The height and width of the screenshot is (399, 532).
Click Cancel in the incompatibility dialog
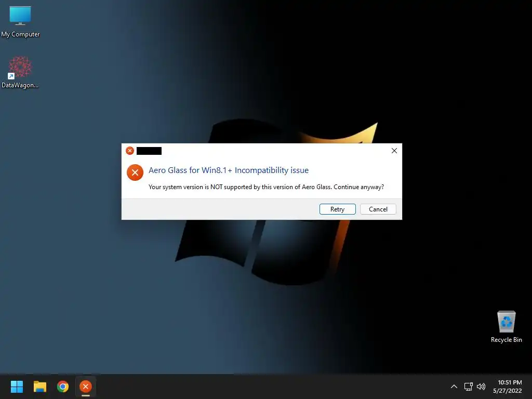coord(378,209)
